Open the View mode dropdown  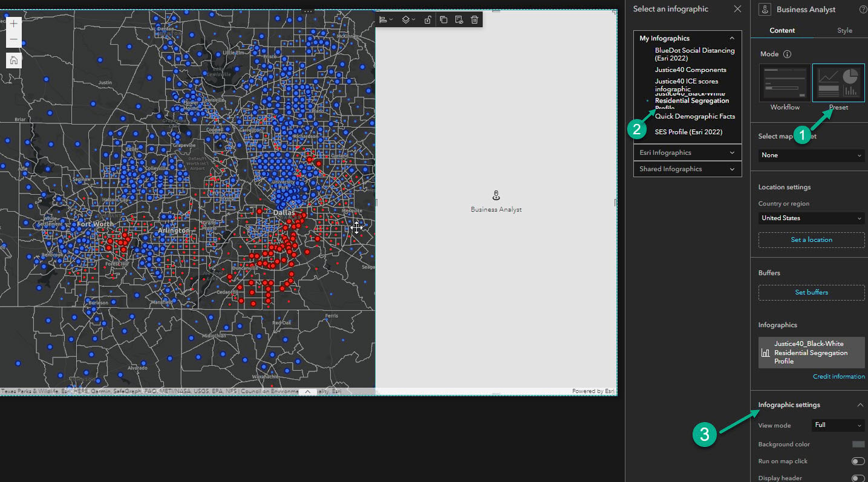(x=838, y=425)
